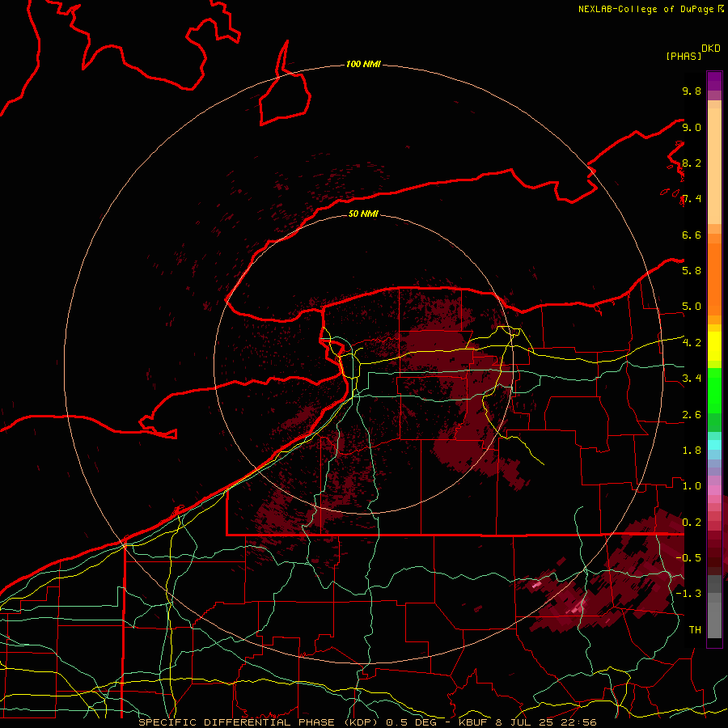728x728 pixels.
Task: Click the 4.2 value on the scale
Action: [692, 343]
